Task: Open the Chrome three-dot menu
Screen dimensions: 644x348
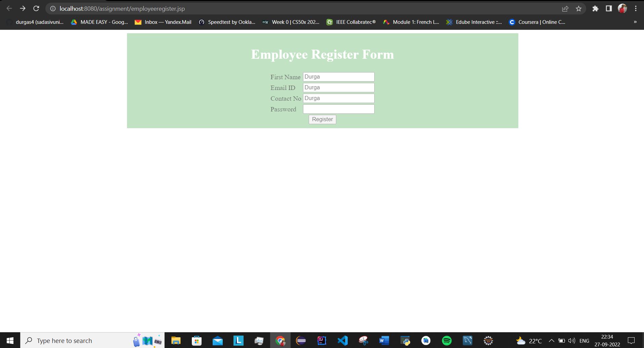Action: pos(636,8)
